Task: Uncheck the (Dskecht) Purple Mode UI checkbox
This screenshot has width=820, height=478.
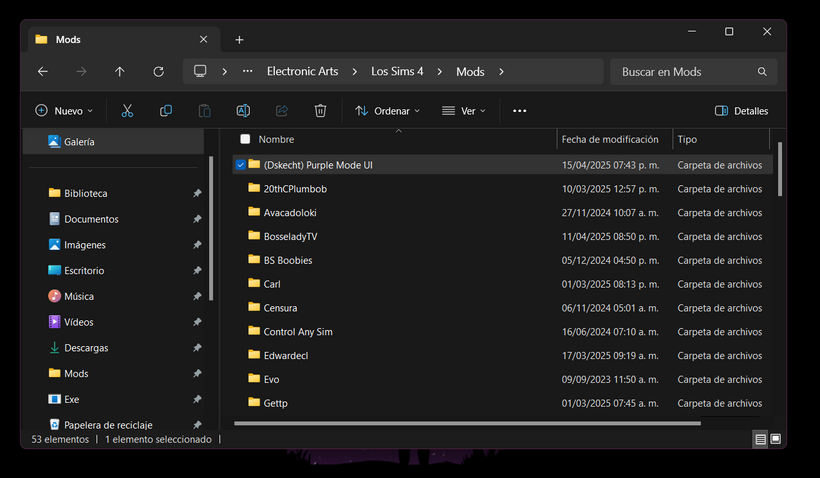Action: (240, 165)
